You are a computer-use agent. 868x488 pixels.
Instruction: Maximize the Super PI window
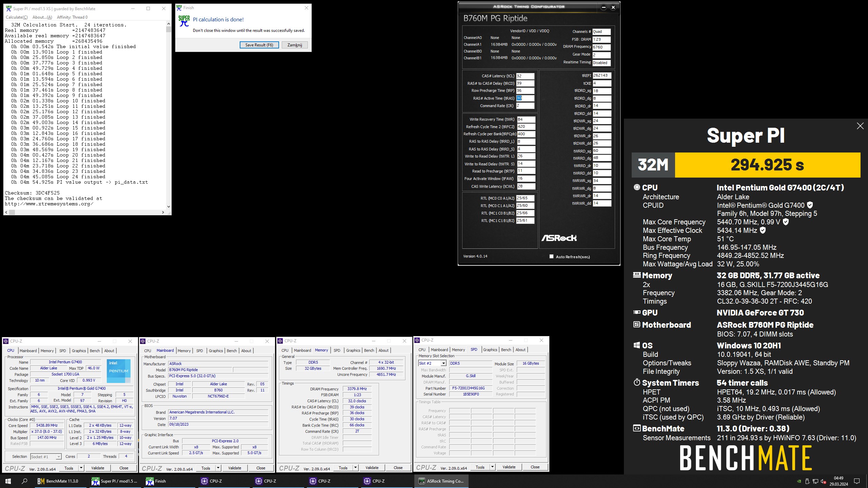[x=148, y=8]
